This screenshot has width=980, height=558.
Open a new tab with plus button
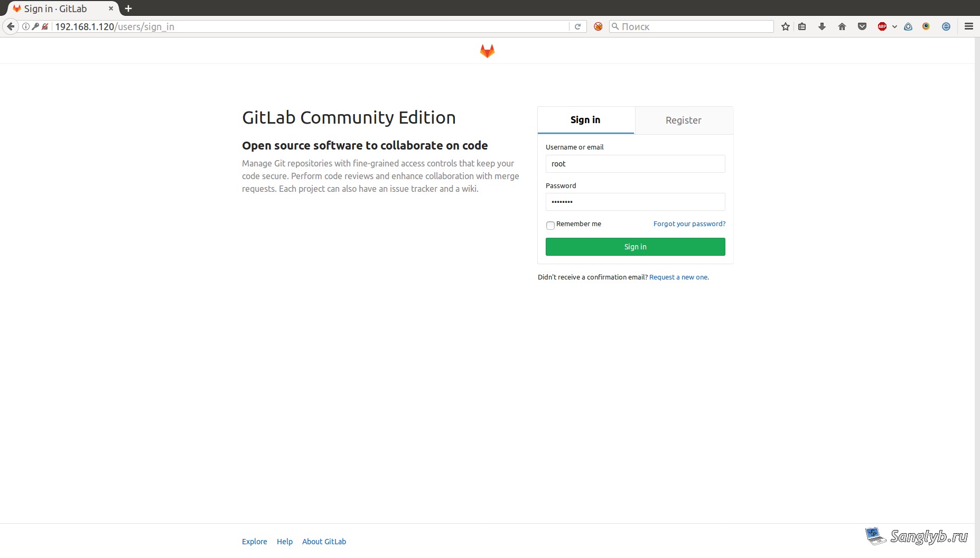[x=128, y=8]
